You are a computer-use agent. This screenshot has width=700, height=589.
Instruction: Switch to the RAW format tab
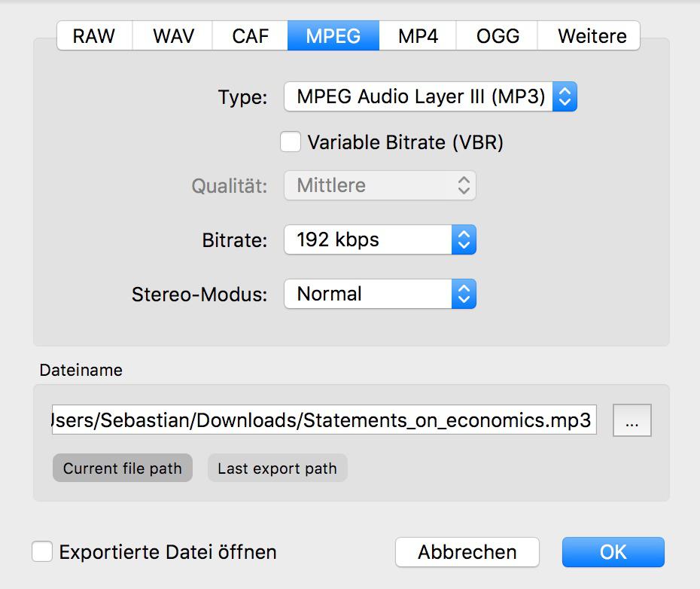(x=94, y=35)
